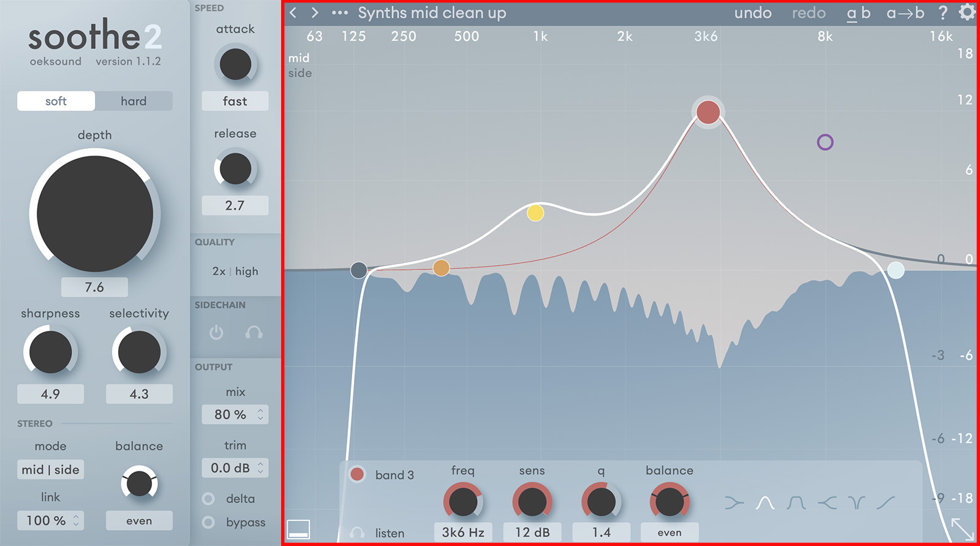Toggle band 3 listen headphones icon
The width and height of the screenshot is (980, 546).
(x=357, y=533)
